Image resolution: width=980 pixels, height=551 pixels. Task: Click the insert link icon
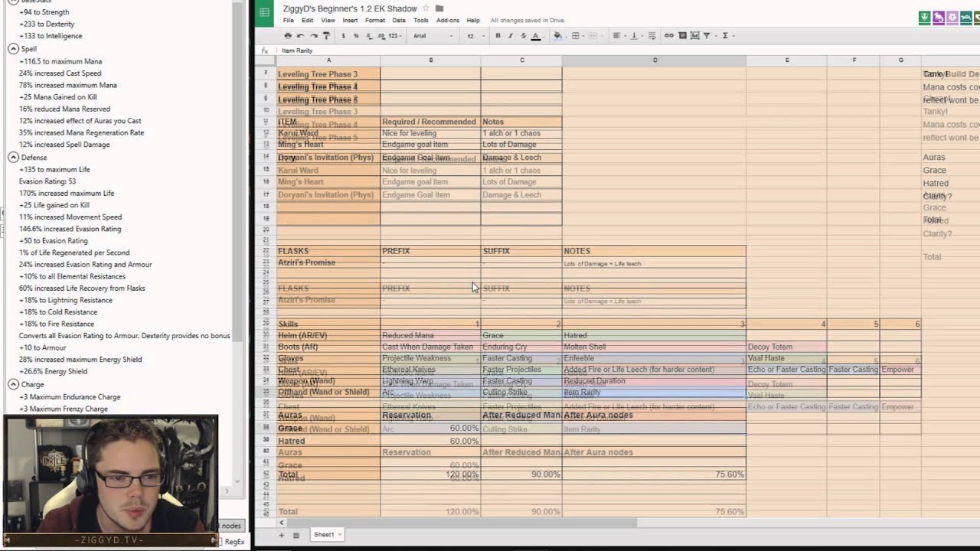pos(669,36)
